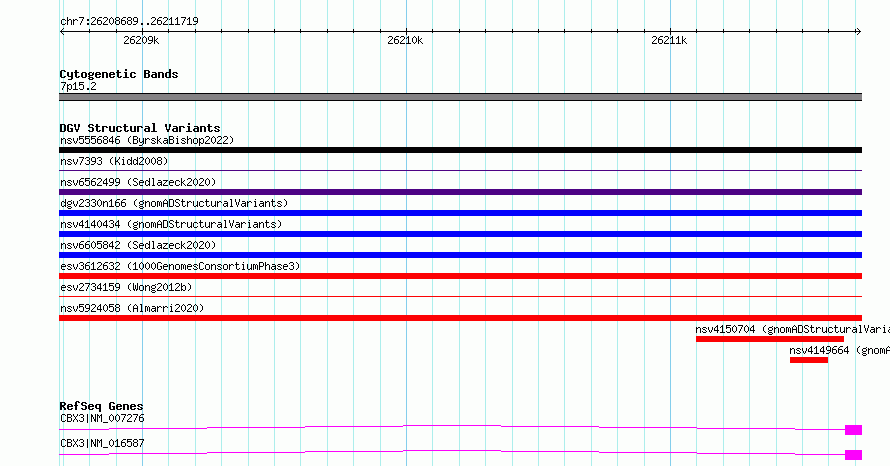The height and width of the screenshot is (466, 890).
Task: Select the blue dgv2330n166 variant bar
Action: 460,213
